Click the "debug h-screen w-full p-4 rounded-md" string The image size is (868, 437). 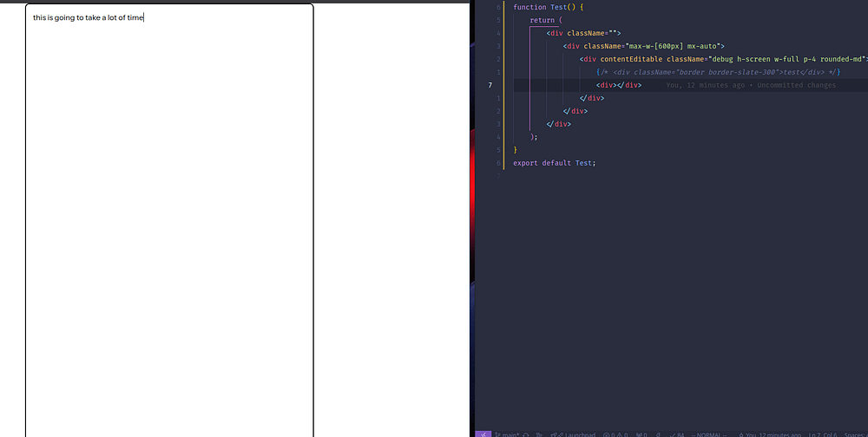[788, 59]
